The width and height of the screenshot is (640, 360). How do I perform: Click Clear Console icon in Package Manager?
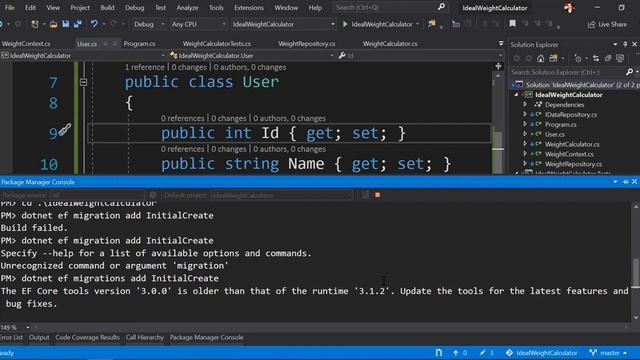click(x=365, y=195)
